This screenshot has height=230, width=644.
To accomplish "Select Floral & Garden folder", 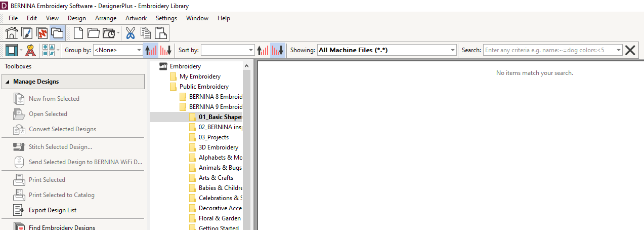I will point(220,218).
